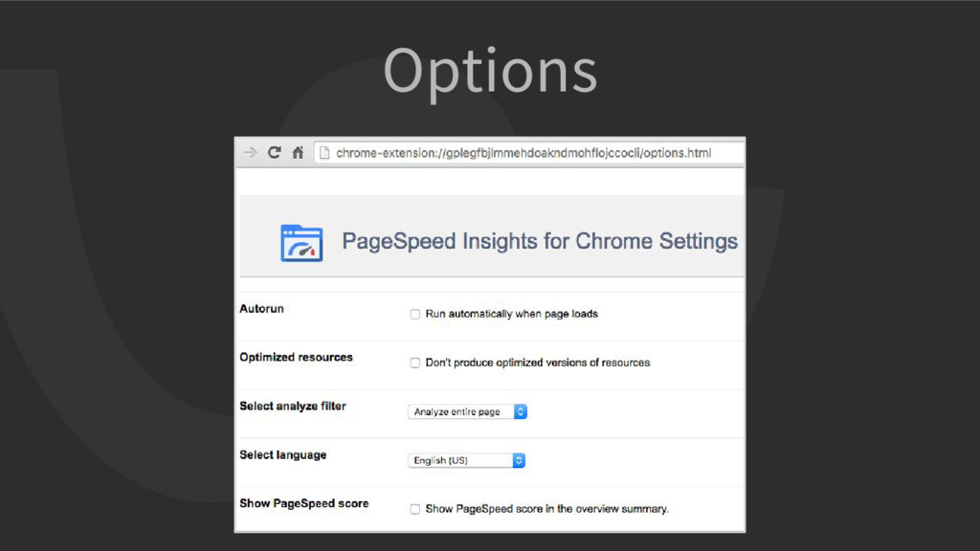The height and width of the screenshot is (551, 980).
Task: Click the PageSpeed Insights speedometer logo
Action: point(301,243)
